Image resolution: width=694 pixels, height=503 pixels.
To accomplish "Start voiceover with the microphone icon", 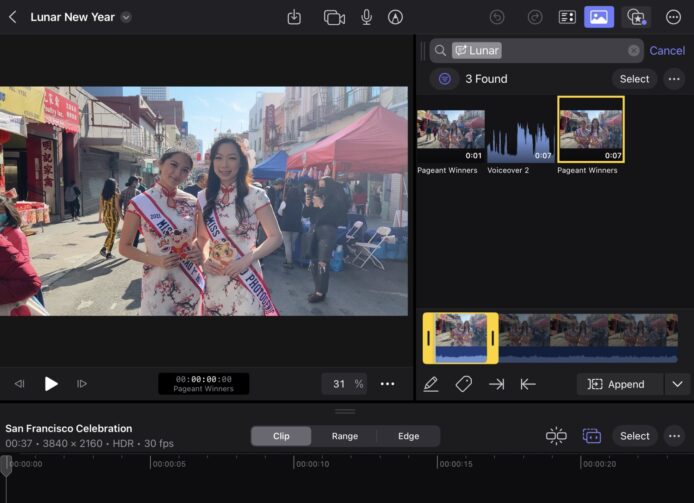I will click(x=366, y=17).
